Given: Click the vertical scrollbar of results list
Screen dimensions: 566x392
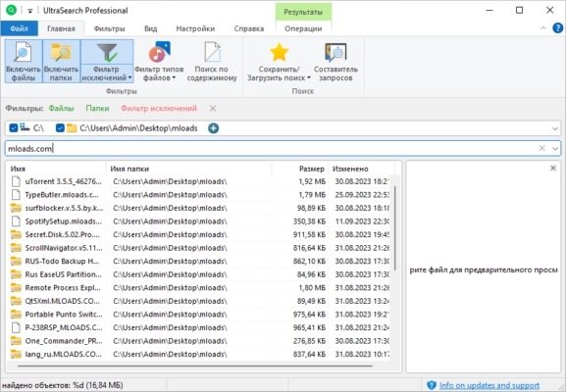Looking at the screenshot, I should (x=395, y=228).
